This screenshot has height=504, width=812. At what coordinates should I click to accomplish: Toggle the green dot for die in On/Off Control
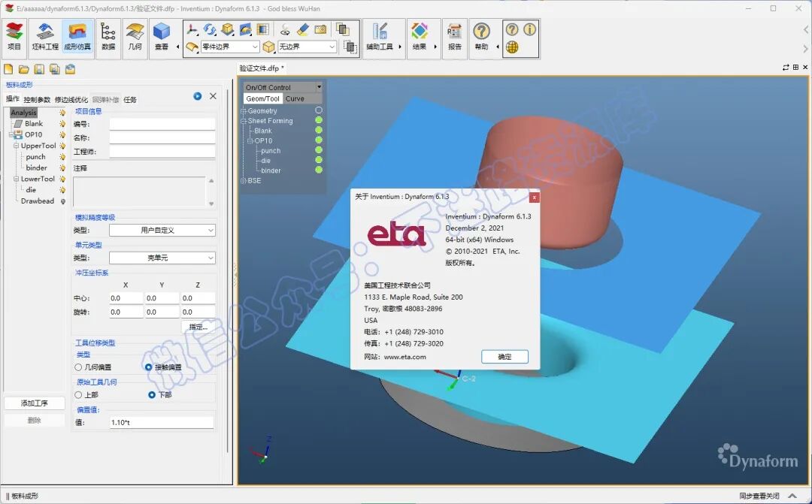click(x=319, y=160)
